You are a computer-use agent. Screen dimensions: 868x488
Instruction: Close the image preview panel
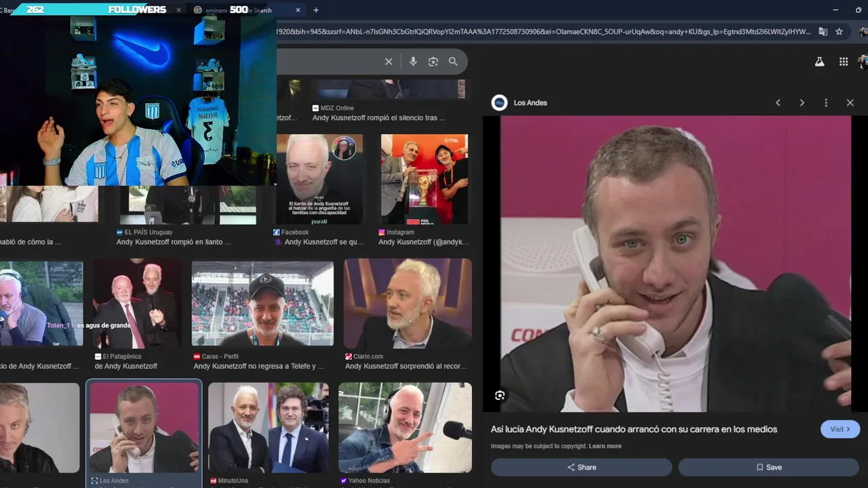(x=850, y=102)
